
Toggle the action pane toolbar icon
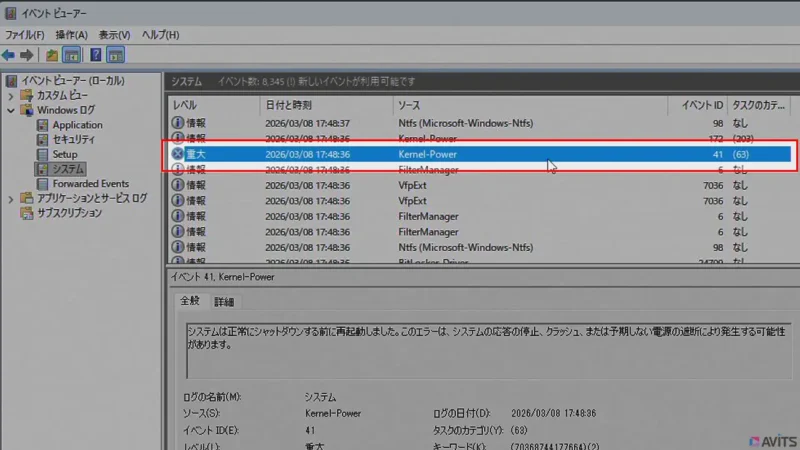[116, 55]
